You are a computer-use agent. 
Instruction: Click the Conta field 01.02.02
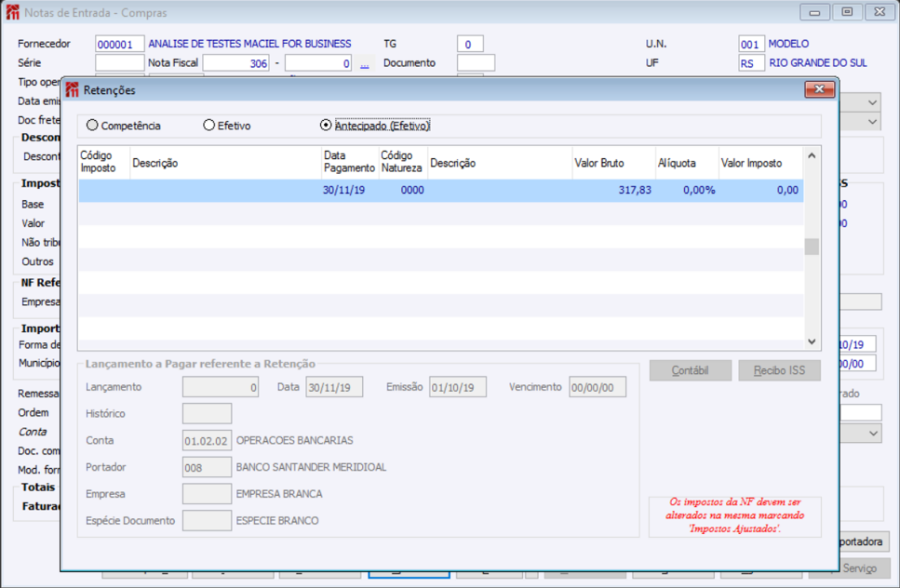[x=208, y=441]
